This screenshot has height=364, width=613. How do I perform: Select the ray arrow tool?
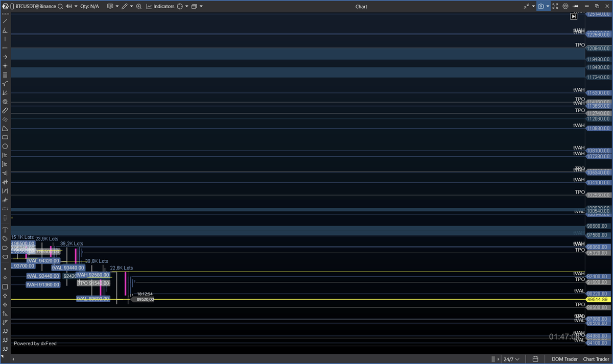coord(5,57)
